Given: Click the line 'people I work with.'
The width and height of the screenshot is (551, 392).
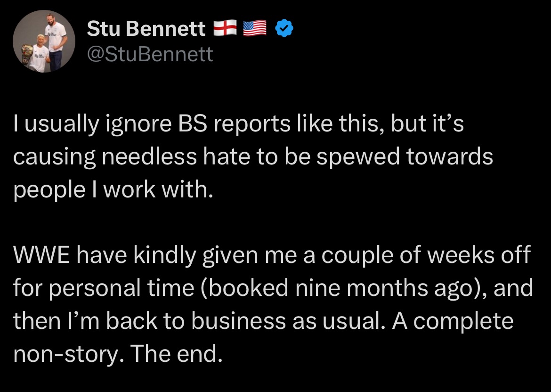Looking at the screenshot, I should click(113, 190).
